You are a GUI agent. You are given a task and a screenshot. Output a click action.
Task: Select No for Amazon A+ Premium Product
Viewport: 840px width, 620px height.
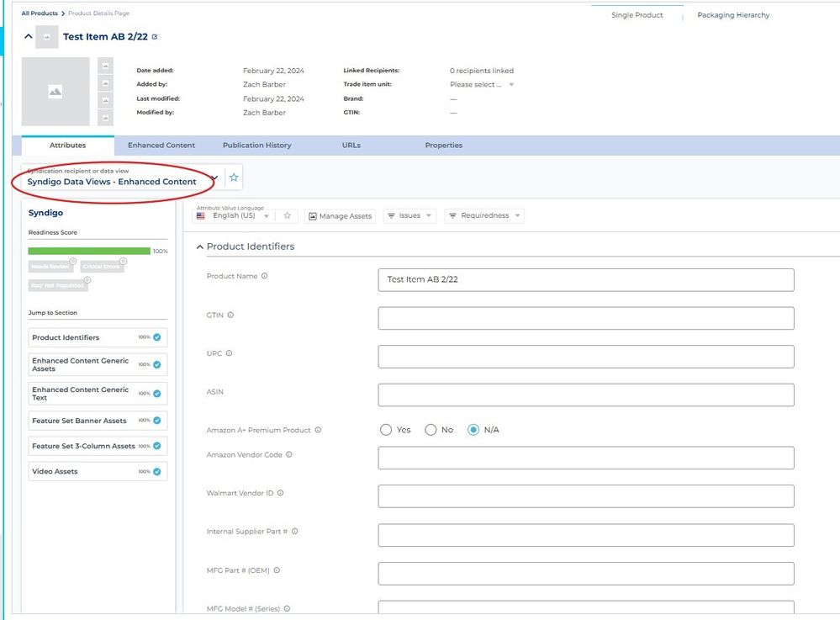click(x=431, y=430)
